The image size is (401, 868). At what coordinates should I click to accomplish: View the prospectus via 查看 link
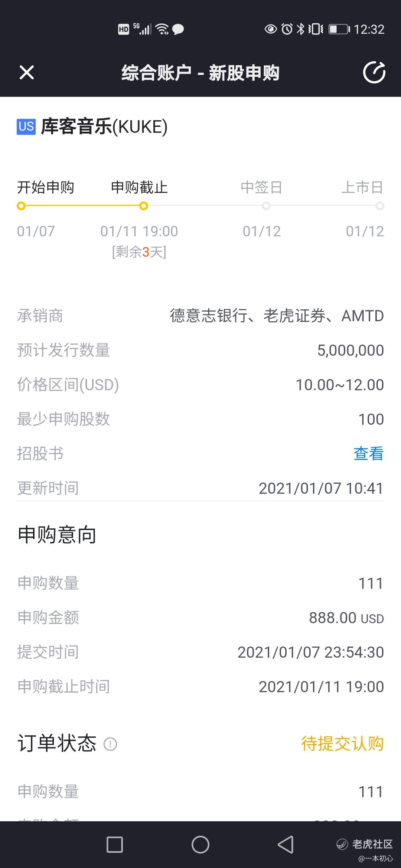[x=368, y=454]
